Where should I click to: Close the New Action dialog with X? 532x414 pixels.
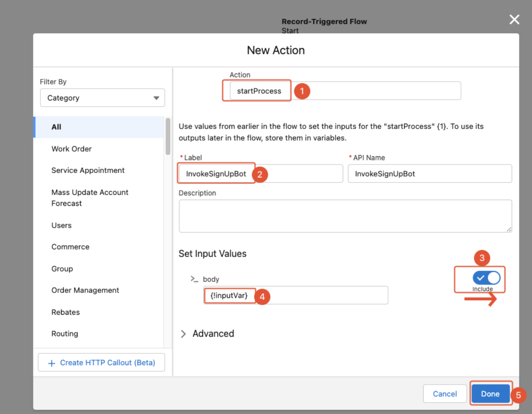click(514, 19)
